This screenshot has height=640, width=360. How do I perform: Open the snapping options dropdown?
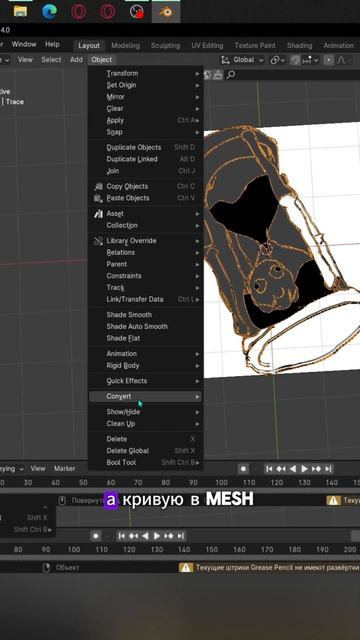tap(310, 60)
